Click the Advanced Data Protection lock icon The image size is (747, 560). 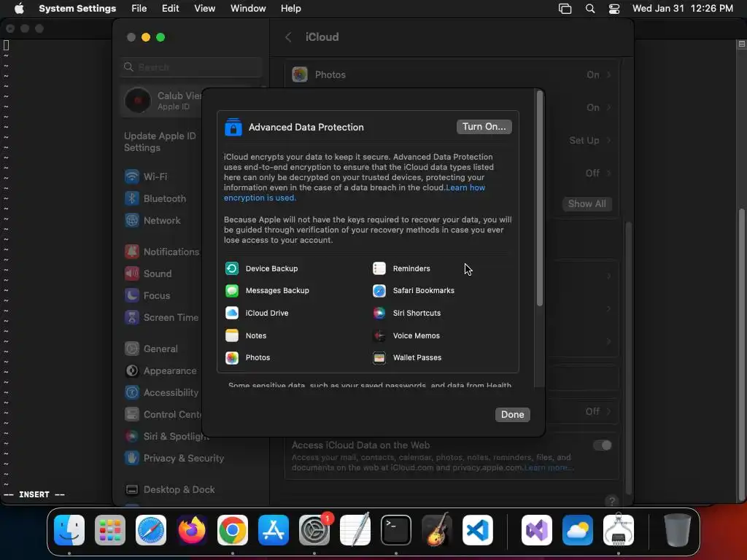tap(233, 127)
